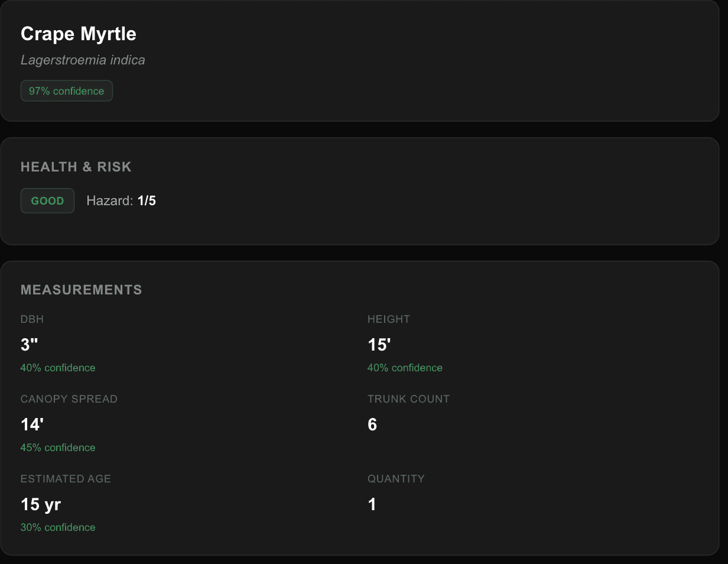Screen dimensions: 728x564
Task: Click the 45% confidence text
Action: pos(58,448)
